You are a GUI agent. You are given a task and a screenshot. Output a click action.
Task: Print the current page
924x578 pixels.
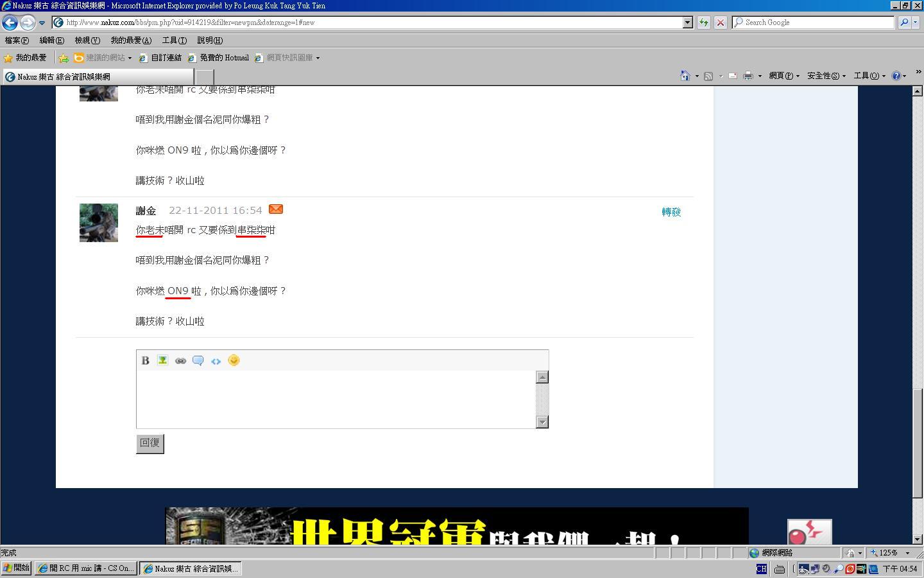[x=748, y=76]
